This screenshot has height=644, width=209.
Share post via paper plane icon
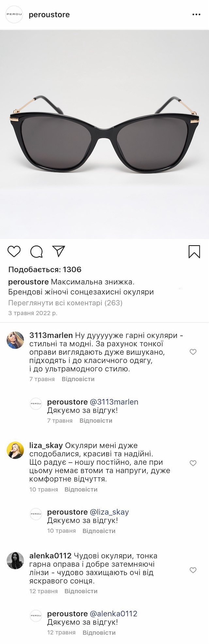tap(59, 251)
